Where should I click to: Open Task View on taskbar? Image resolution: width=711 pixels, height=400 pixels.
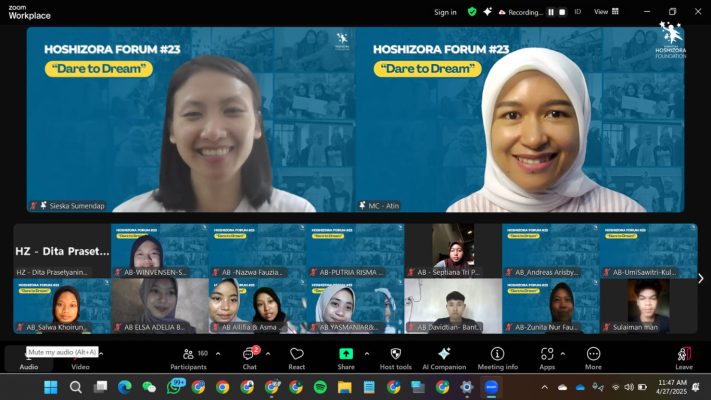pos(100,387)
